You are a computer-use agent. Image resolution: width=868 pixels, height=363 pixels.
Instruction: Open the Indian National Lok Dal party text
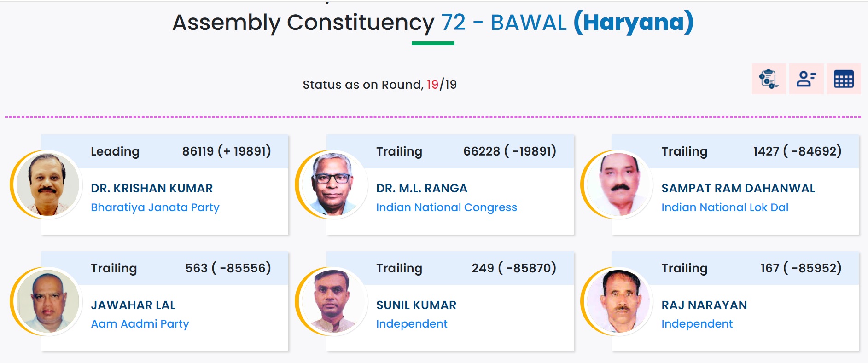724,207
